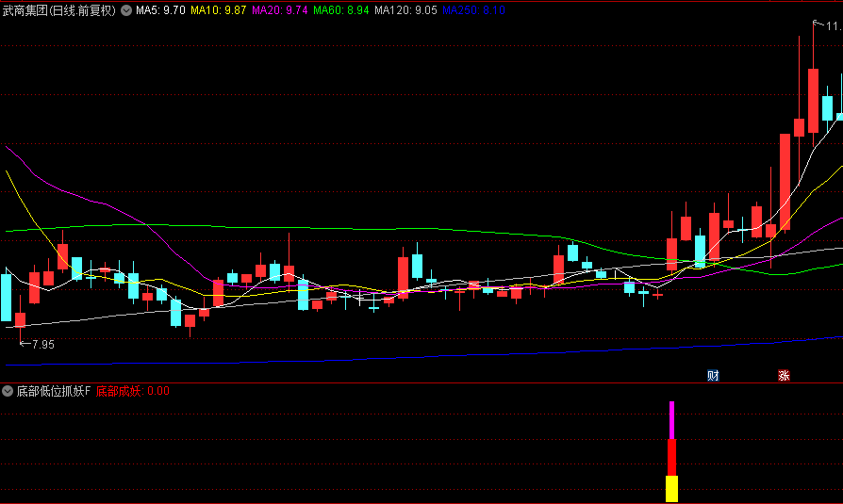Click the 7.95 lowest price annotation
This screenshot has width=843, height=504.
43,345
